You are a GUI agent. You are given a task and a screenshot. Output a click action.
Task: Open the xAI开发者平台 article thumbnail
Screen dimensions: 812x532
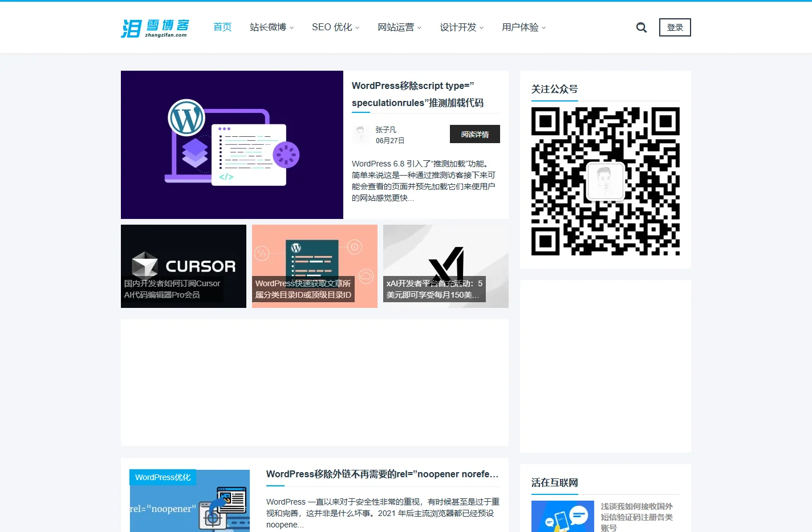point(446,266)
